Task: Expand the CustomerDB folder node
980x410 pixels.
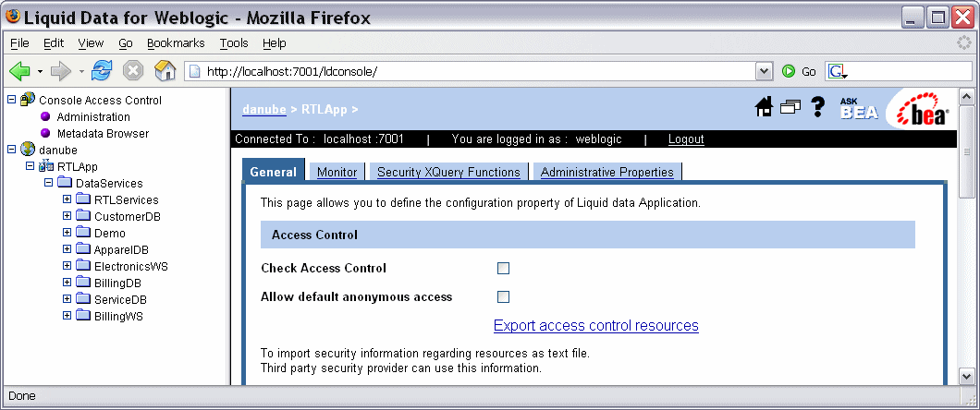Action: tap(67, 216)
